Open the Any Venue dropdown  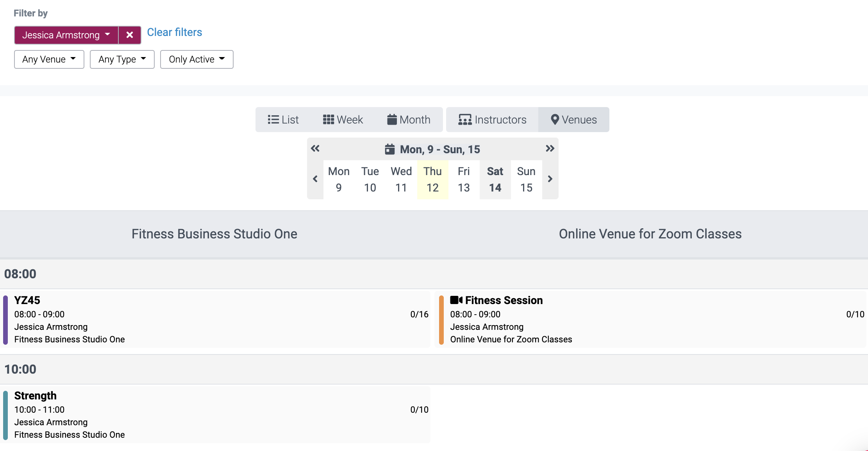click(x=49, y=59)
